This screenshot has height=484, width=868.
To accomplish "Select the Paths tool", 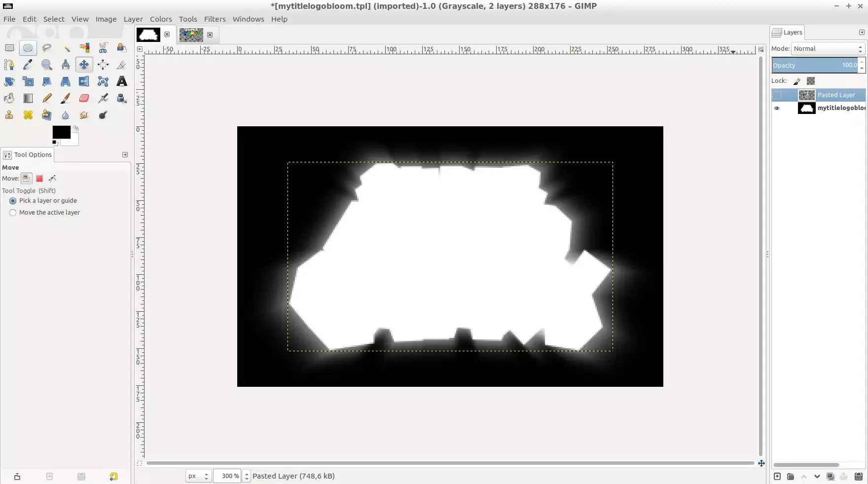I will 9,65.
